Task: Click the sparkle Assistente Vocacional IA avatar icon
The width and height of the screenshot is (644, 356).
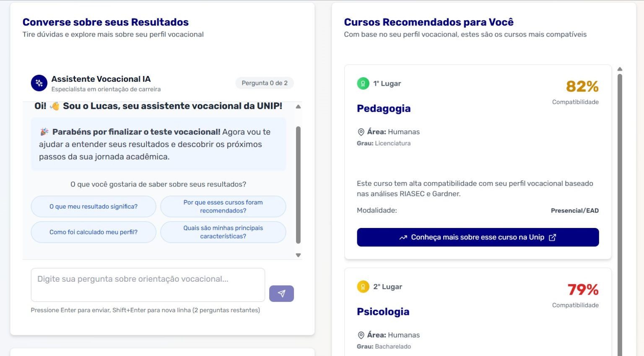Action: (39, 83)
